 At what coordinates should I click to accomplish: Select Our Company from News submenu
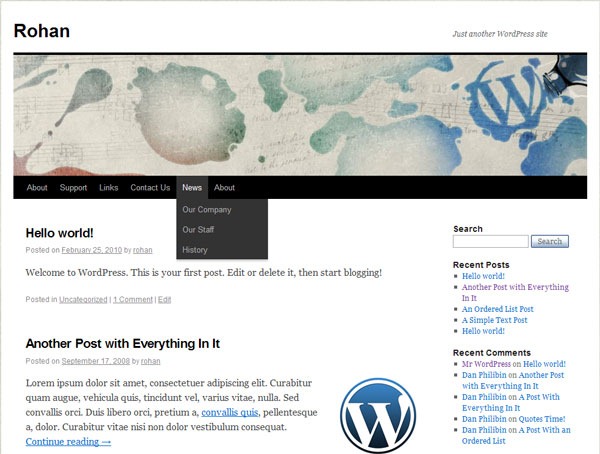click(x=207, y=210)
